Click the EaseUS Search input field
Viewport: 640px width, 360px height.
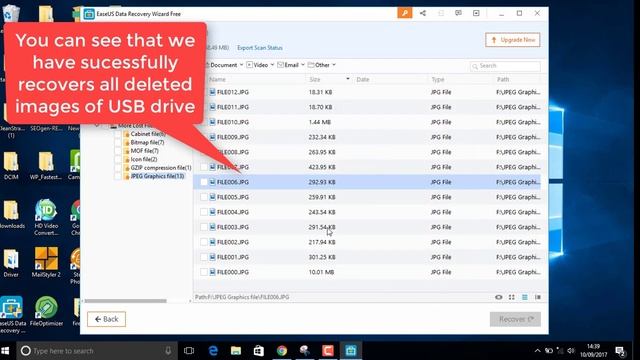click(x=505, y=66)
